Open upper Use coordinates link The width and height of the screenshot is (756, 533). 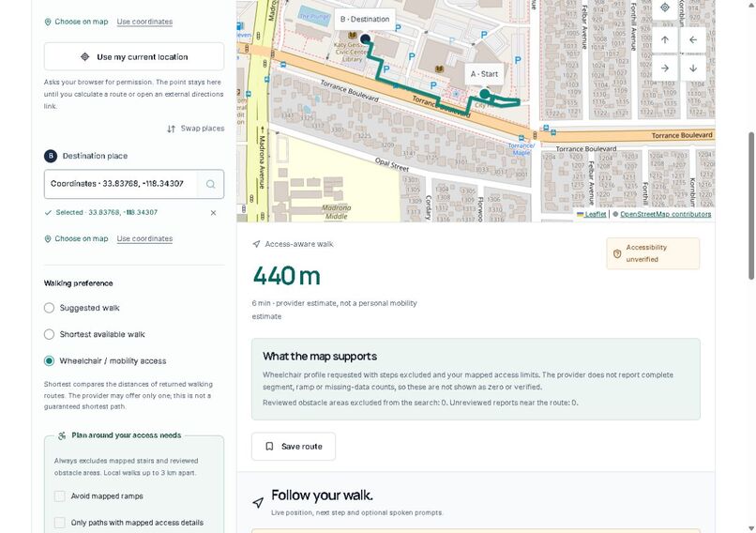144,22
